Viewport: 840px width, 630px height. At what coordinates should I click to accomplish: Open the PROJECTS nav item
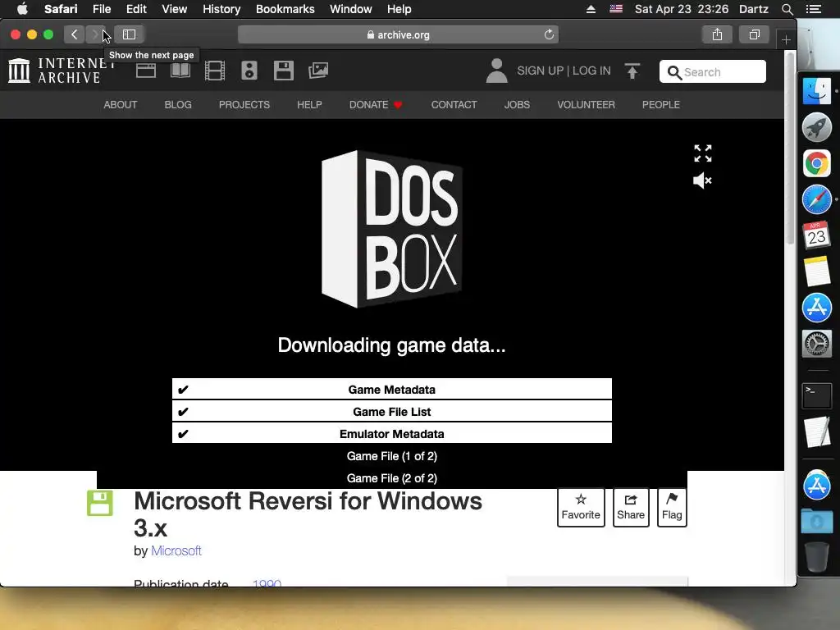244,105
